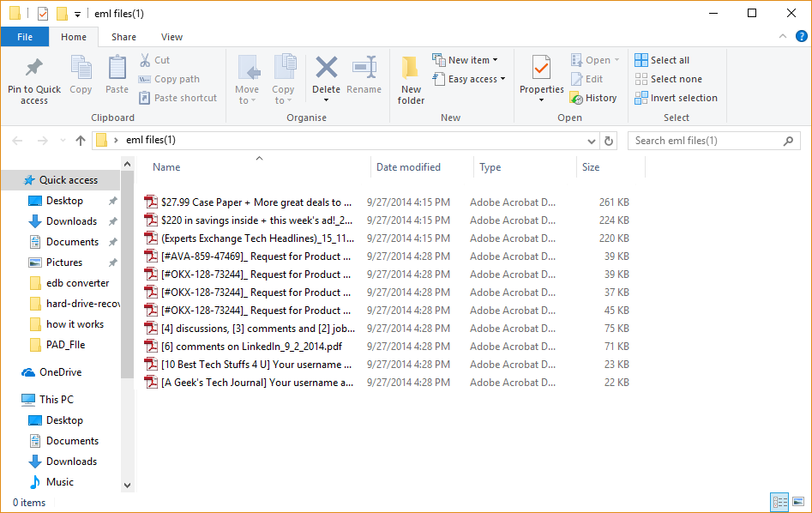Click navigation pane scroll down arrow

[128, 486]
